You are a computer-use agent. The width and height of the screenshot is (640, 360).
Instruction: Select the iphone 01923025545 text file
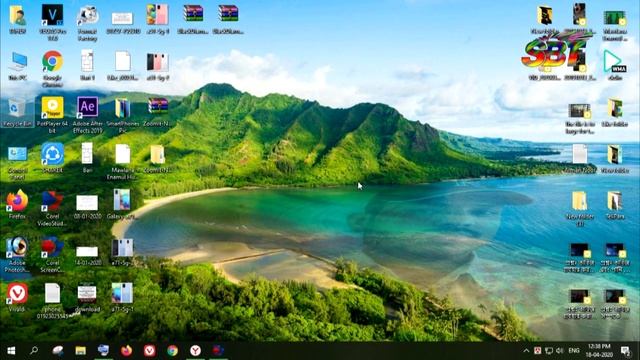pyautogui.click(x=52, y=301)
